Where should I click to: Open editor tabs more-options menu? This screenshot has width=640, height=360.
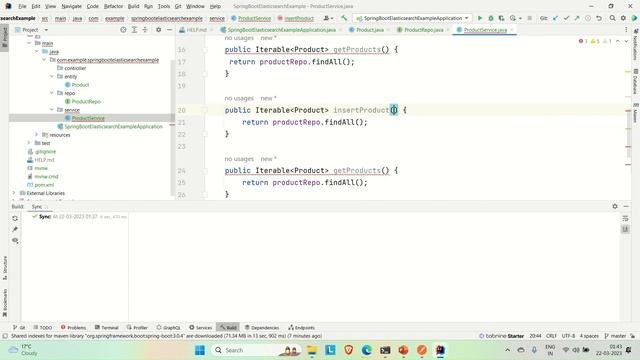click(626, 30)
